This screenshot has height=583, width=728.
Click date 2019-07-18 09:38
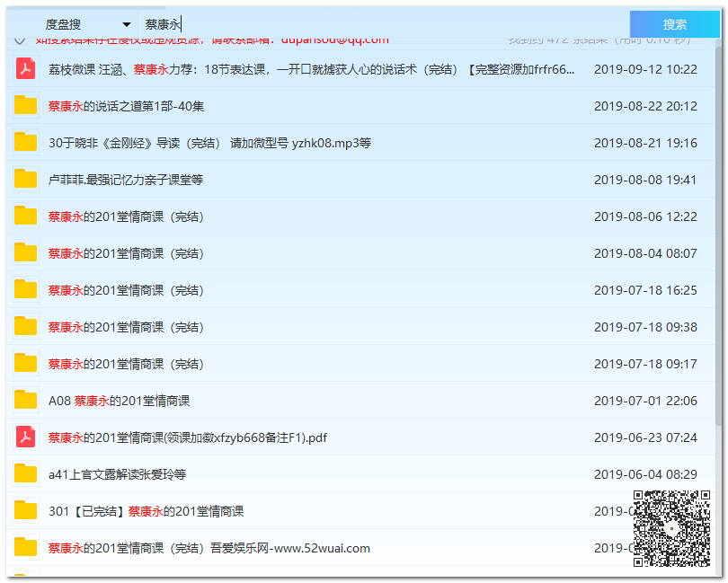645,327
